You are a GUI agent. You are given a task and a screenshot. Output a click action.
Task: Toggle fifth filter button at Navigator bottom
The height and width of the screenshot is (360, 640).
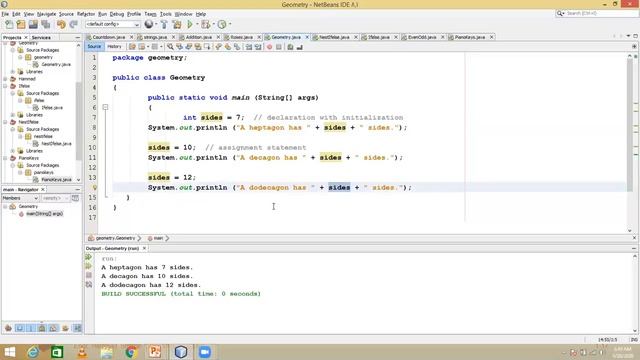tap(53, 328)
